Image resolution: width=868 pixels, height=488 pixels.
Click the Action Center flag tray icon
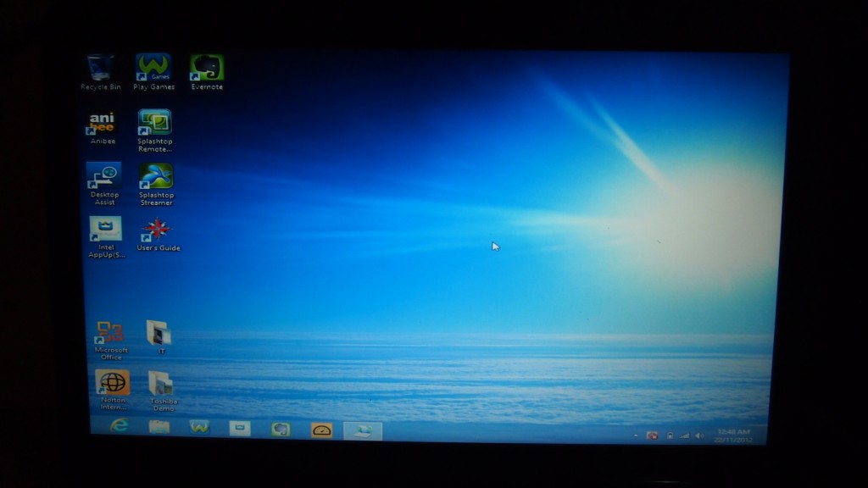click(x=653, y=436)
